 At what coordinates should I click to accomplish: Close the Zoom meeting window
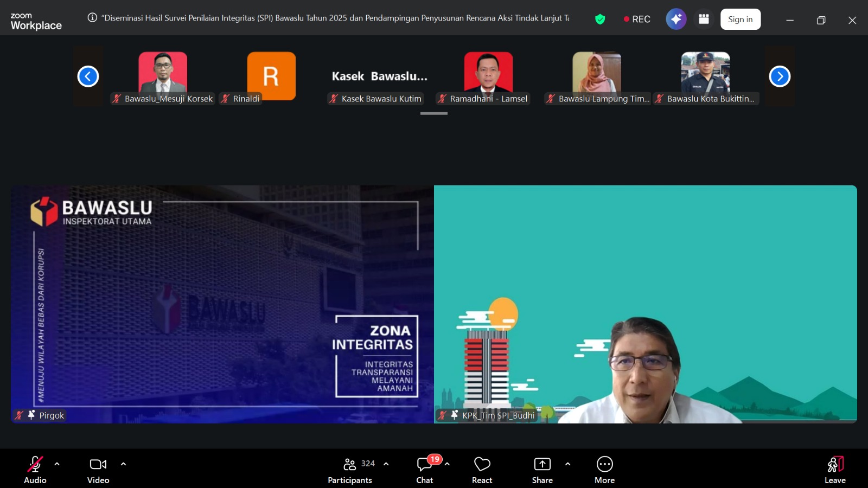pyautogui.click(x=852, y=20)
